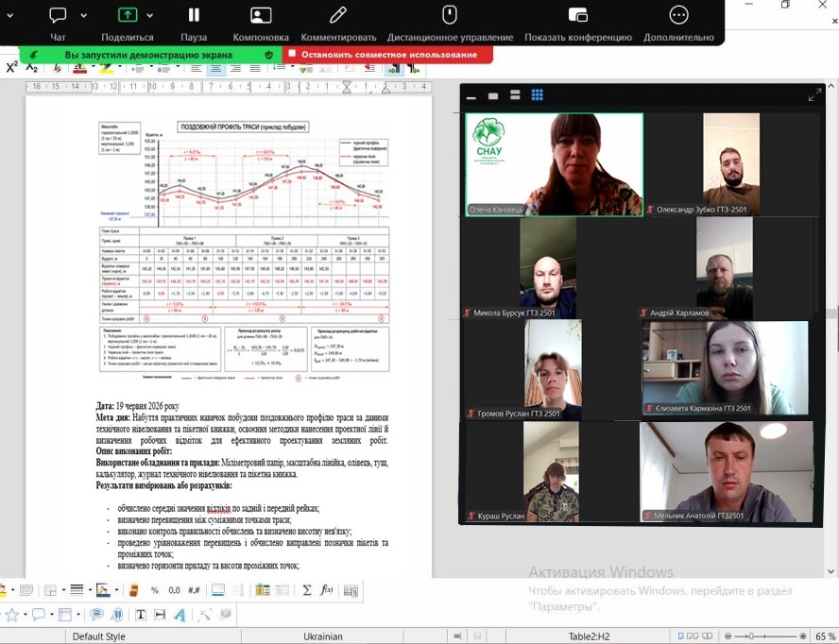Click the green sharing status banner
The height and width of the screenshot is (644, 839).
coord(148,55)
